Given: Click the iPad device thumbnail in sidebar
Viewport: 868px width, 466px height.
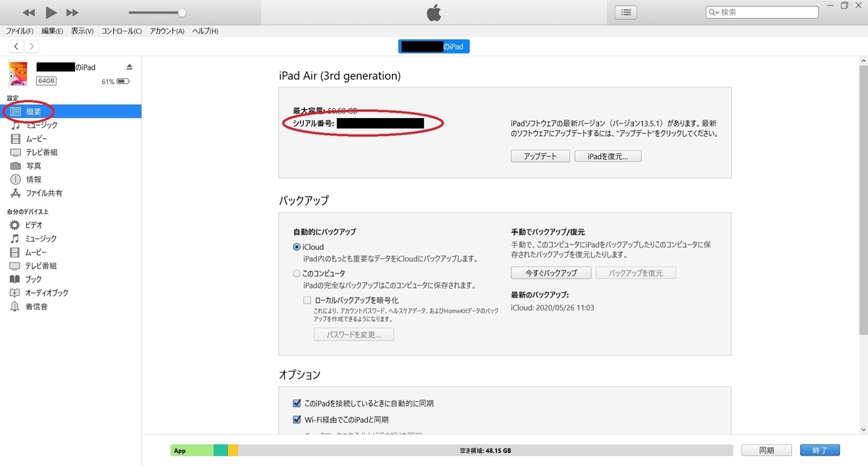Looking at the screenshot, I should click(x=18, y=74).
